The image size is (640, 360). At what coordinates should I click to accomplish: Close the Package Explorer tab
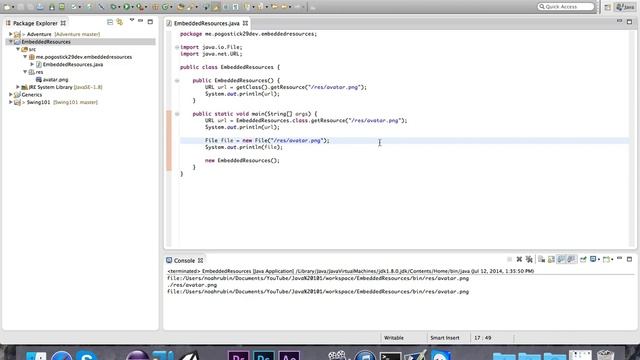[x=63, y=23]
